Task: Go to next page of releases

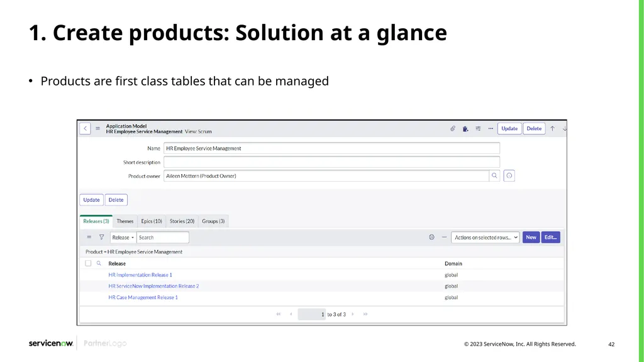Action: point(353,314)
